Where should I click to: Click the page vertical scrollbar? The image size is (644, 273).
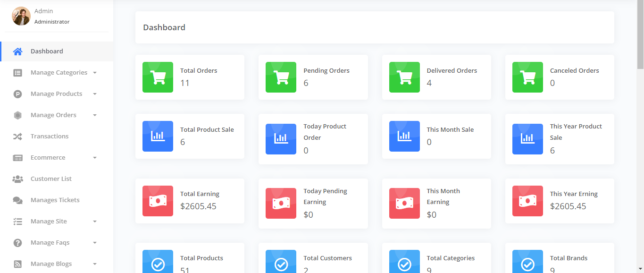pos(640,38)
